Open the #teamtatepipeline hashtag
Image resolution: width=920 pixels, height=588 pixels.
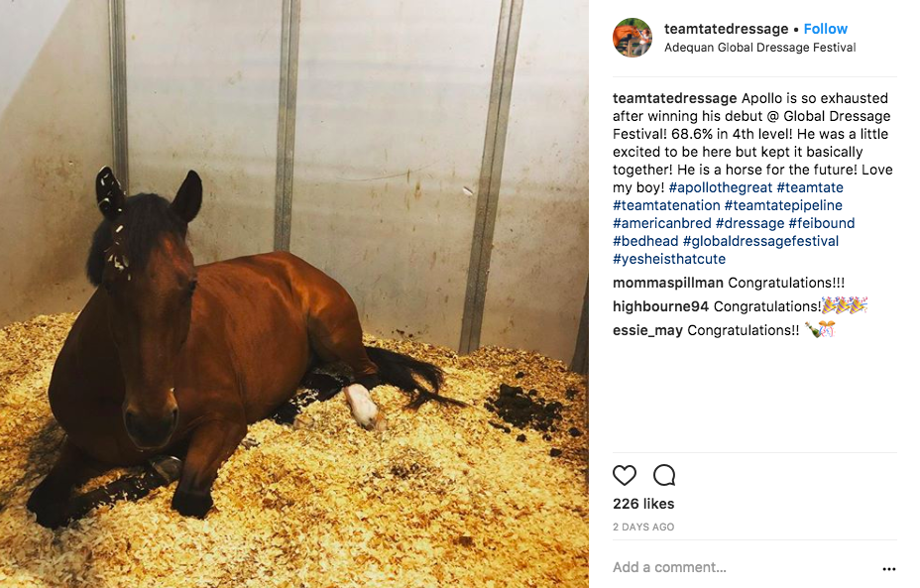point(783,205)
